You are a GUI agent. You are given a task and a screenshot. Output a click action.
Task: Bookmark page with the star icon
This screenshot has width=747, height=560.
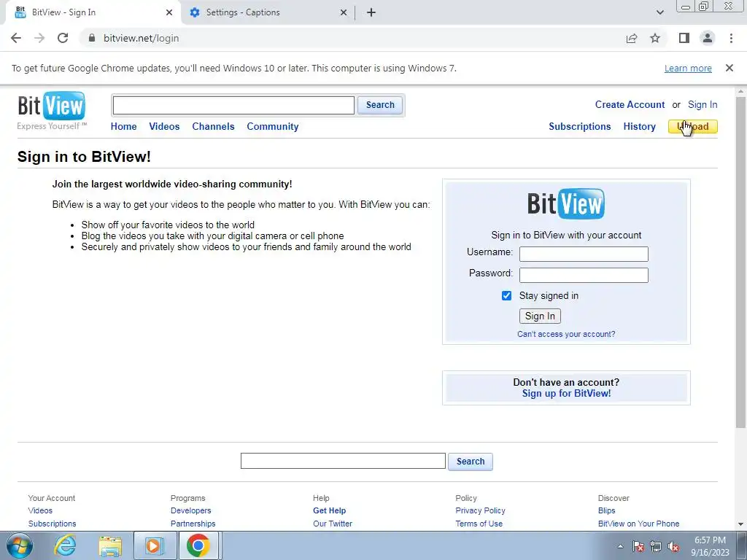pos(655,38)
